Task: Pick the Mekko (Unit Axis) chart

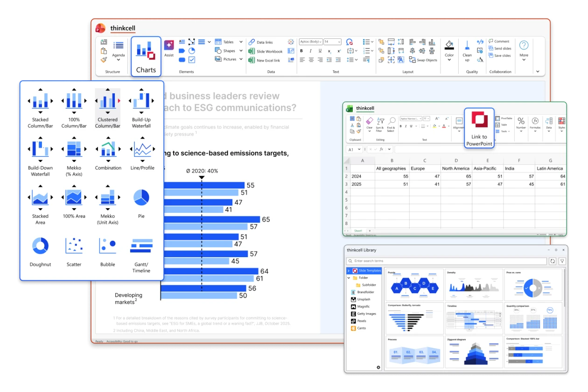Action: pos(108,205)
